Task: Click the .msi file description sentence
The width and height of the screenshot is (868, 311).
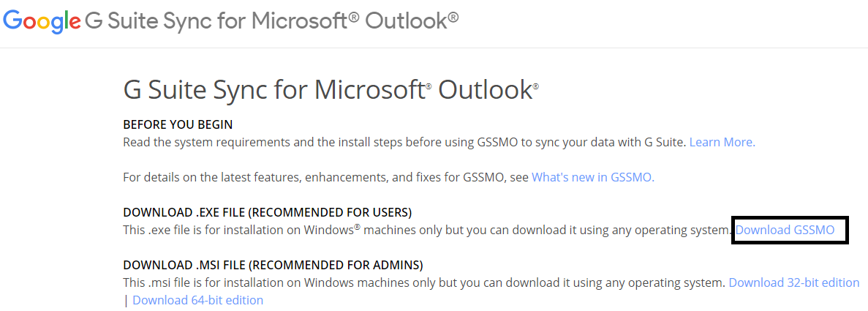Action: (x=424, y=282)
